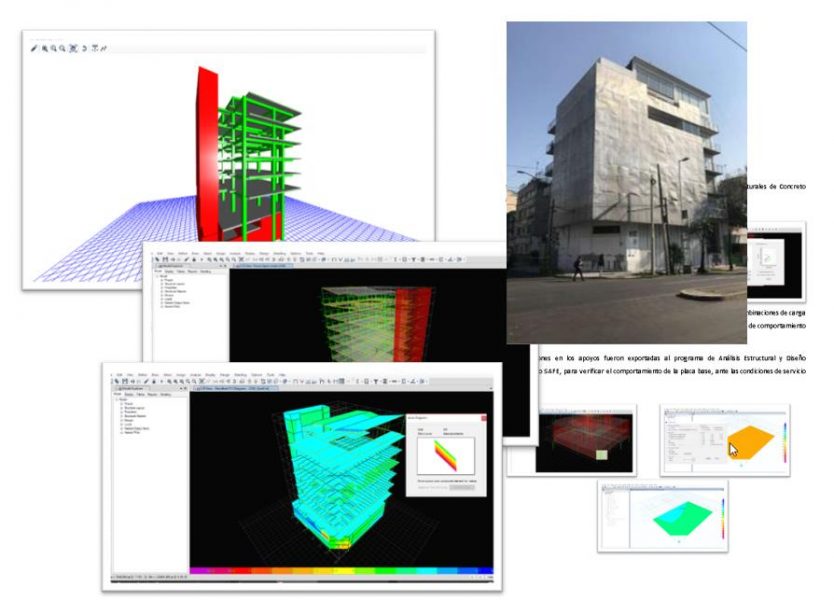Select the orange slab screenshot thumbnail
Image resolution: width=834 pixels, height=615 pixels.
pos(725,438)
